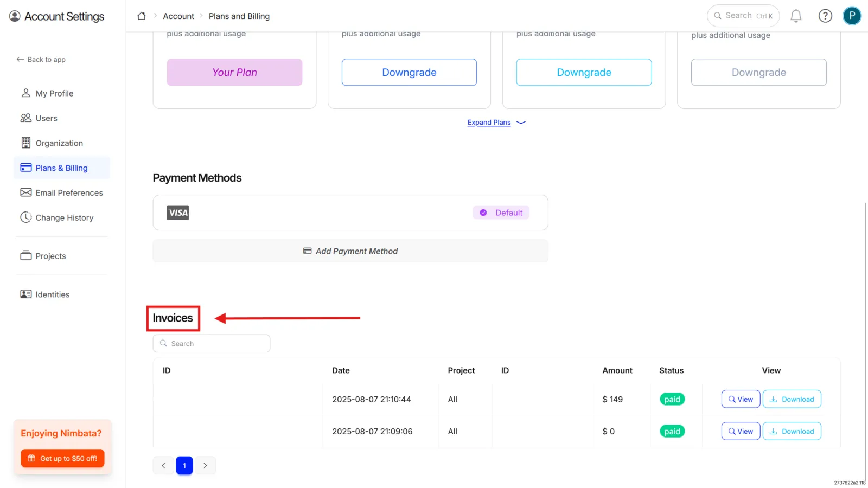Click paid status of $149 invoice

point(672,399)
